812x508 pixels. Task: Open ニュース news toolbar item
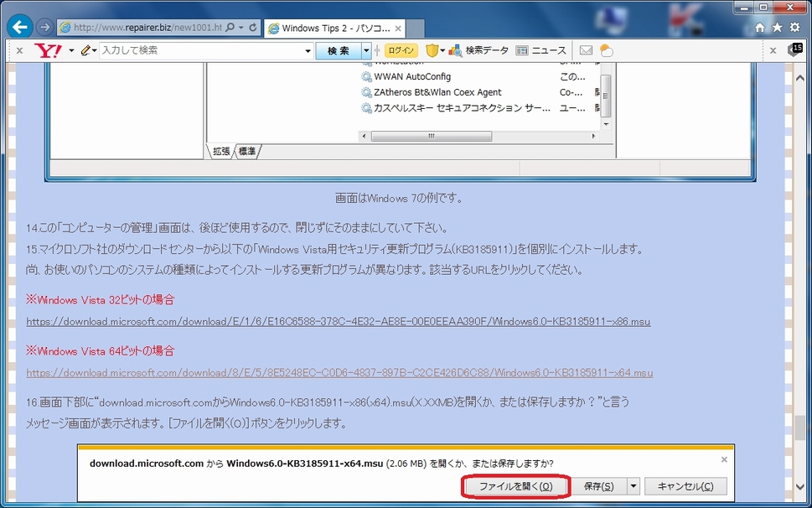click(541, 50)
